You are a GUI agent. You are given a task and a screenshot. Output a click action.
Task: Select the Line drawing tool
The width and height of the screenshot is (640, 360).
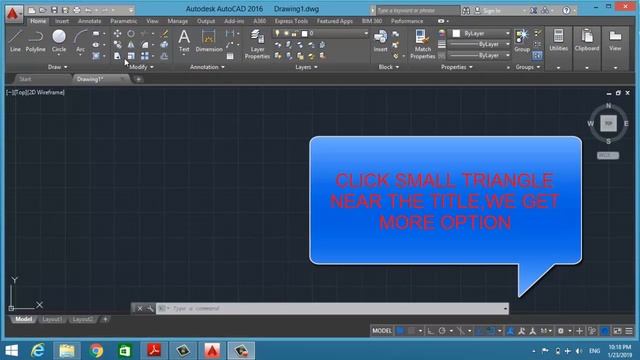(x=15, y=41)
